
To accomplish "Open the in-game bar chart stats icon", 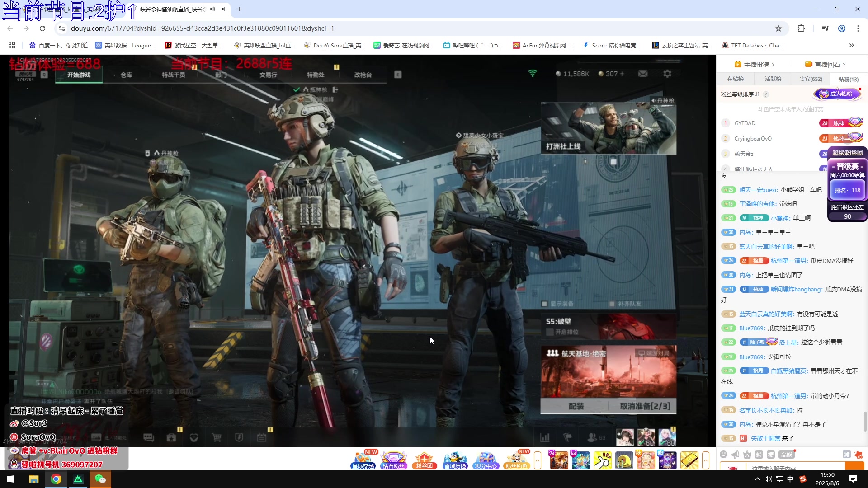I will (545, 437).
